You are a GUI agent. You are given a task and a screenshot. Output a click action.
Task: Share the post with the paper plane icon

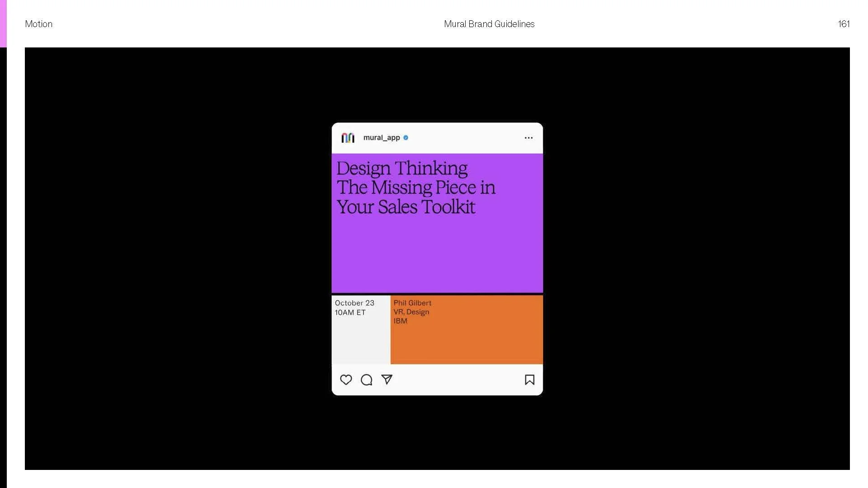click(387, 380)
